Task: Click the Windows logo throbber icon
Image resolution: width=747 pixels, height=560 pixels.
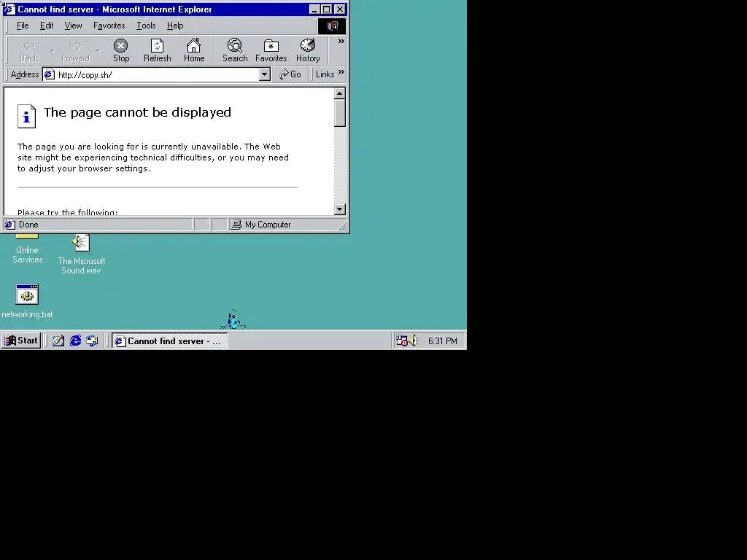Action: coord(332,26)
